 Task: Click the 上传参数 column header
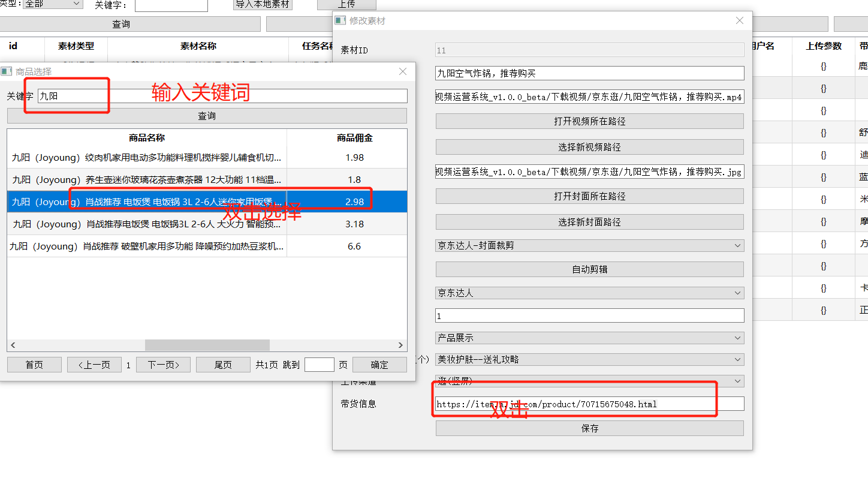coord(824,46)
